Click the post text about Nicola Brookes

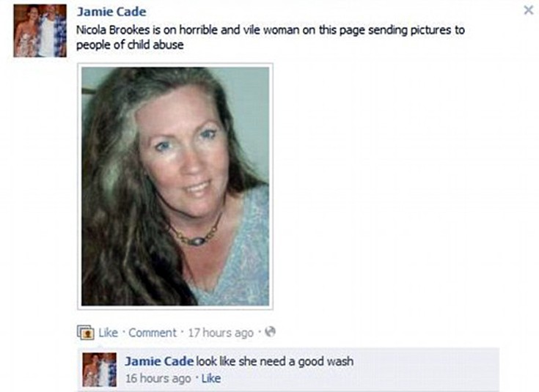(x=270, y=37)
